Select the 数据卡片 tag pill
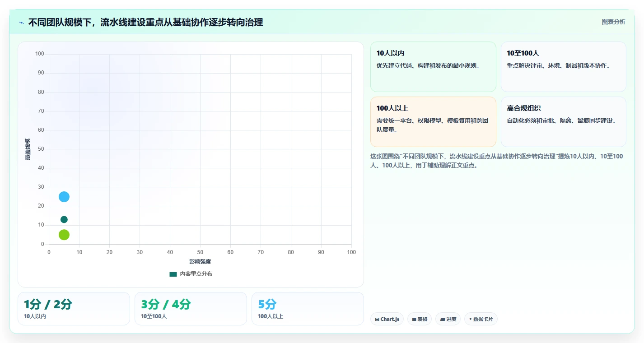Image resolution: width=644 pixels, height=343 pixels. point(481,319)
